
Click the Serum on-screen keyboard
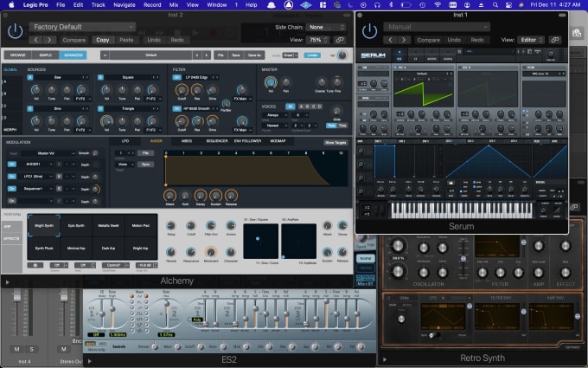pos(461,210)
